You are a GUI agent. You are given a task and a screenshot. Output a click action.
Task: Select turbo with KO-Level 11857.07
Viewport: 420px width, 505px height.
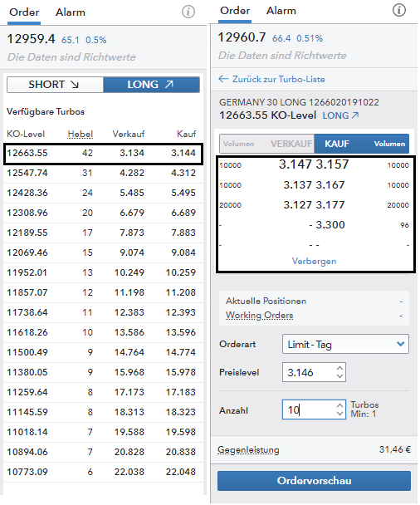pyautogui.click(x=103, y=293)
